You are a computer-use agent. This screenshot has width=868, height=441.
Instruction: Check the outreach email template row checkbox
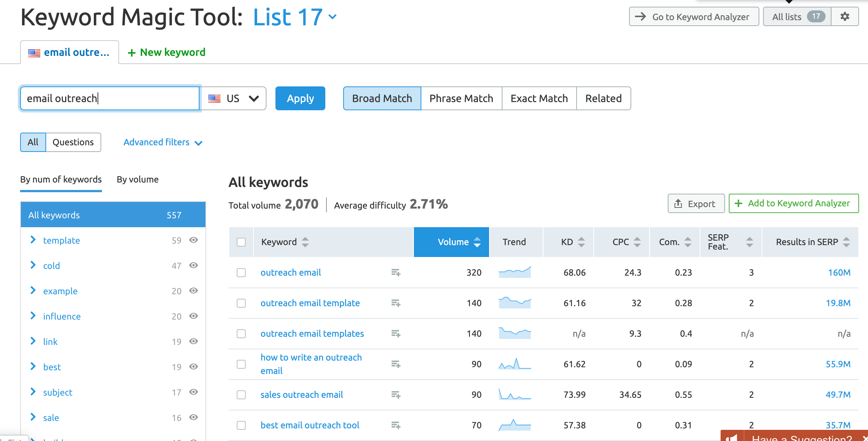[241, 303]
